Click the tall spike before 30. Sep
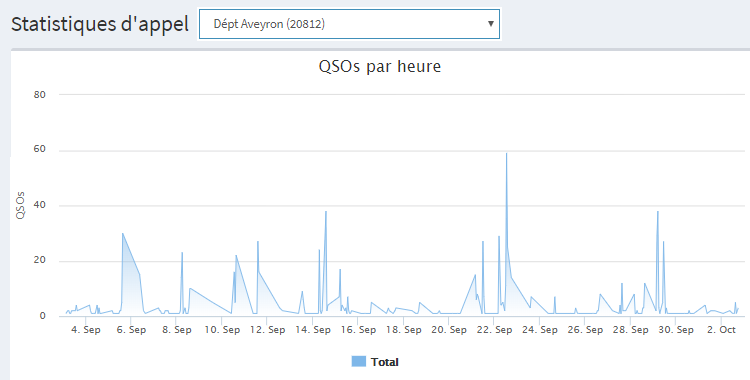This screenshot has width=750, height=380. [658, 212]
